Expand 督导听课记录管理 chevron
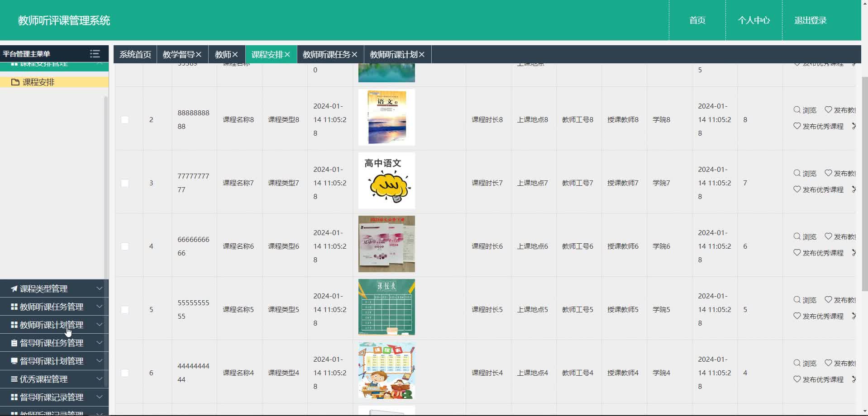The width and height of the screenshot is (868, 416). pos(99,397)
